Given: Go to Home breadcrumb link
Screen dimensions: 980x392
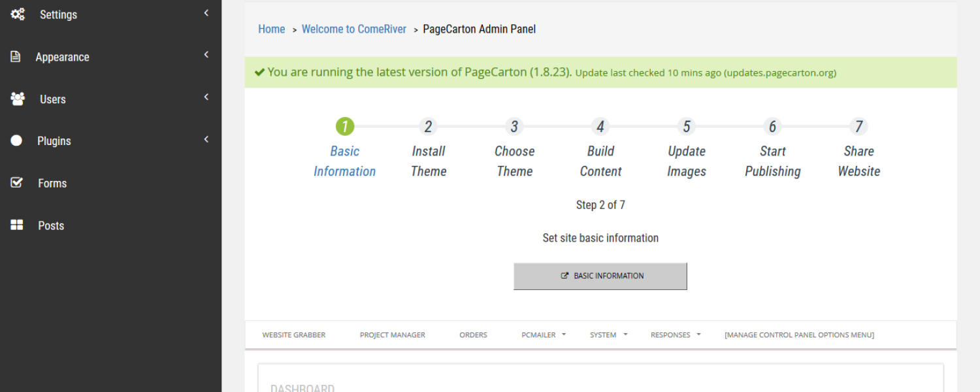Looking at the screenshot, I should pos(272,29).
